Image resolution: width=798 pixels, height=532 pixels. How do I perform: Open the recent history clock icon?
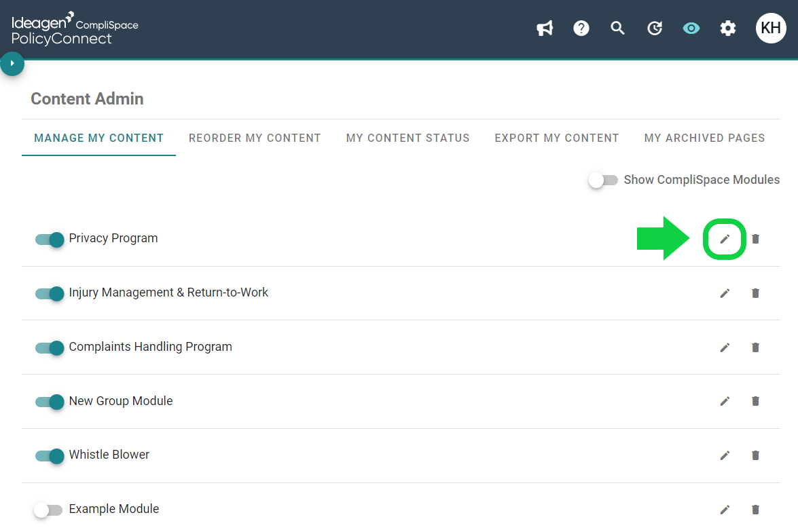[x=655, y=28]
